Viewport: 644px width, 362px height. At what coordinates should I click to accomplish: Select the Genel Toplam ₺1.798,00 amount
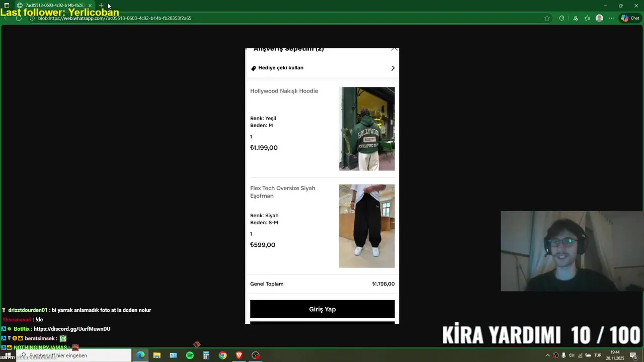[x=383, y=284]
